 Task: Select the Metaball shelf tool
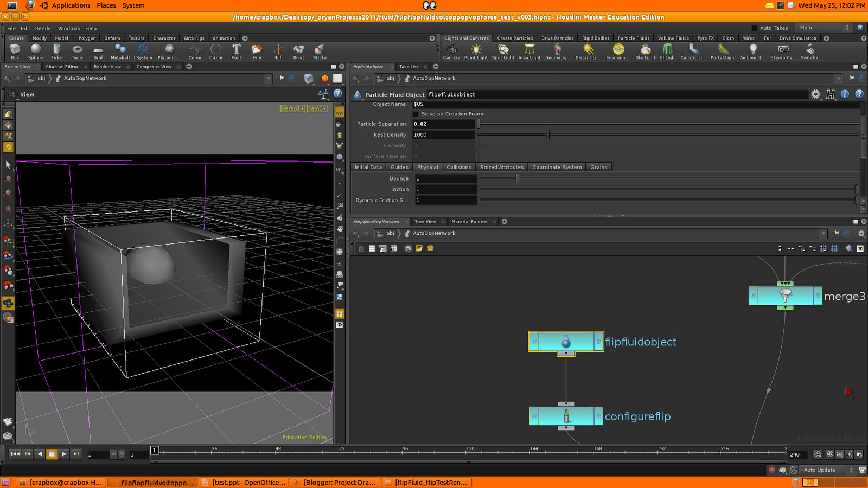pyautogui.click(x=120, y=52)
